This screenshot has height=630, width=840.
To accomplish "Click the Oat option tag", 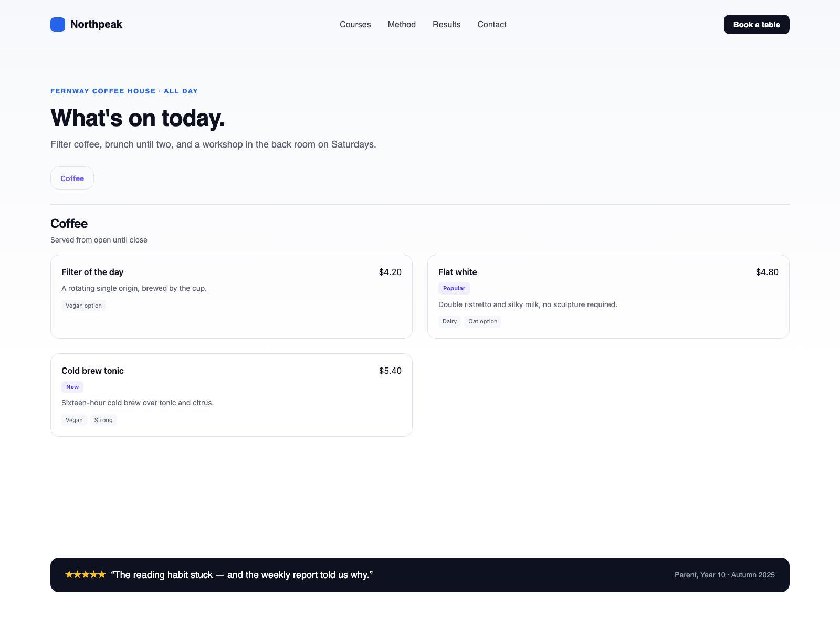I will (x=482, y=321).
